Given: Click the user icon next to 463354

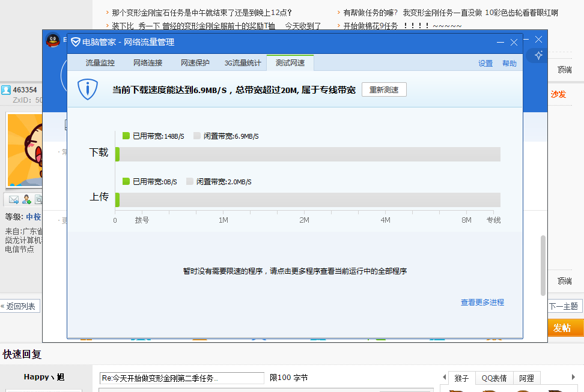Looking at the screenshot, I should 6,89.
